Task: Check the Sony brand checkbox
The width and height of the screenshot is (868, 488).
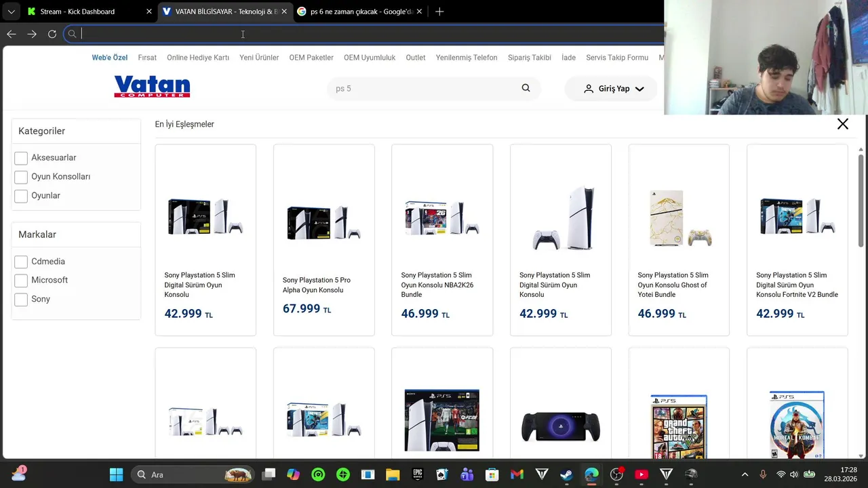Action: 21,300
